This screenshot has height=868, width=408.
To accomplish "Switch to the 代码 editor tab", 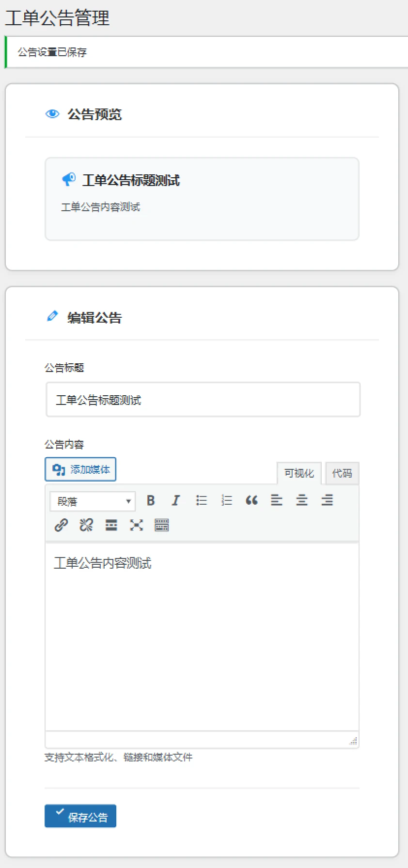I will [342, 473].
